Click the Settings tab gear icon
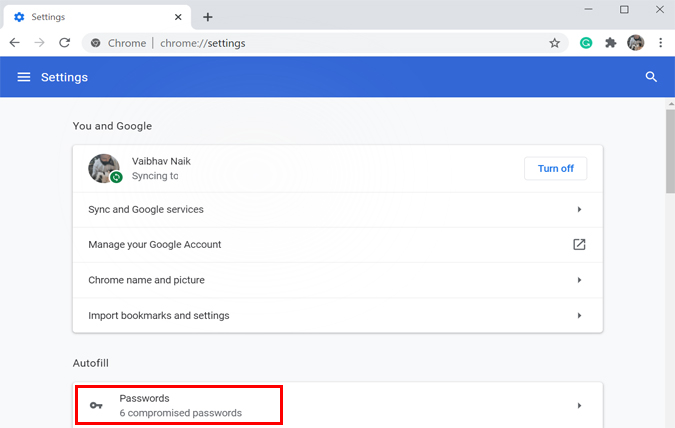This screenshot has width=675, height=428. click(x=19, y=17)
